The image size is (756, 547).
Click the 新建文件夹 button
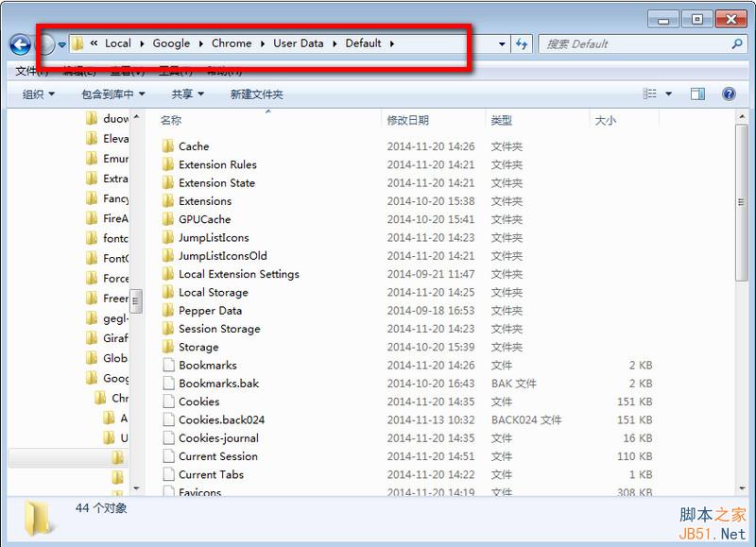click(255, 93)
